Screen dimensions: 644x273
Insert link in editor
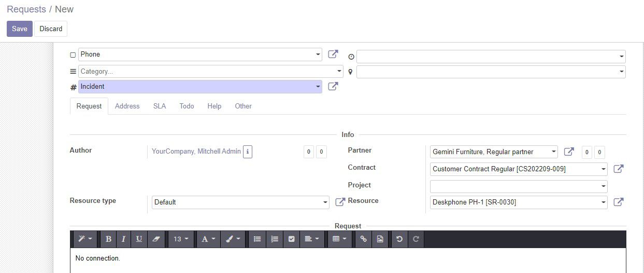coord(364,239)
